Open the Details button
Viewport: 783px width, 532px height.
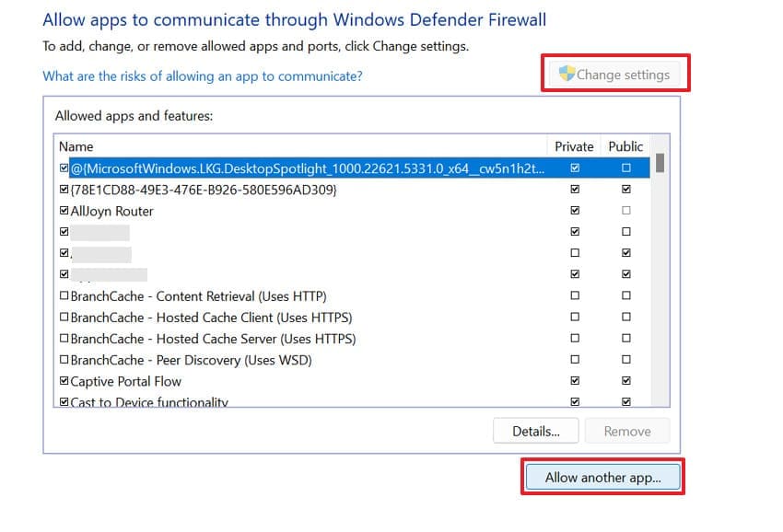[536, 431]
